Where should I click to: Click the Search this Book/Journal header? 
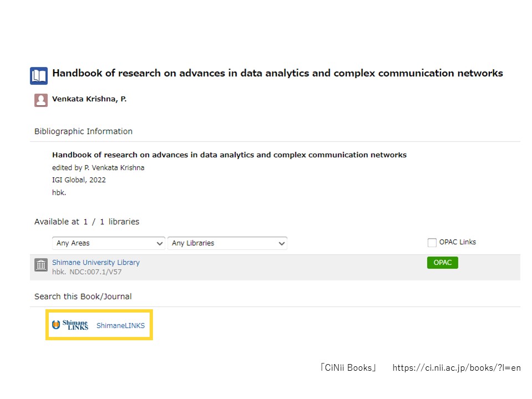pyautogui.click(x=83, y=296)
